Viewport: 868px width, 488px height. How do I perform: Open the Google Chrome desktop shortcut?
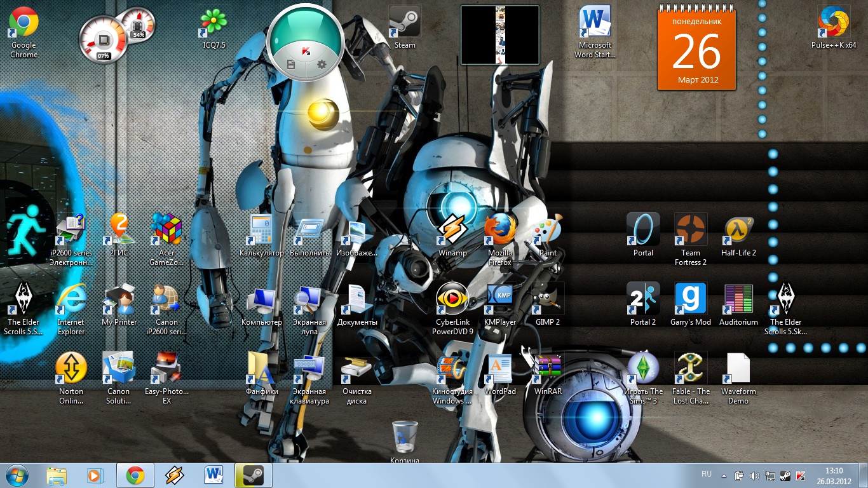click(x=24, y=32)
